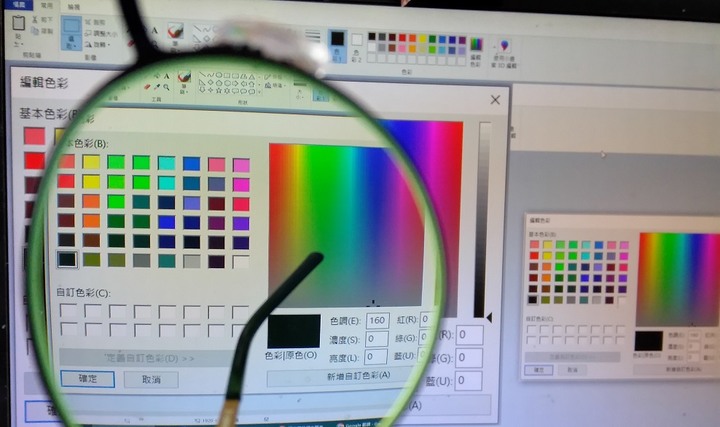Click the Crop icon in the image group
This screenshot has width=720, height=427.
point(88,22)
